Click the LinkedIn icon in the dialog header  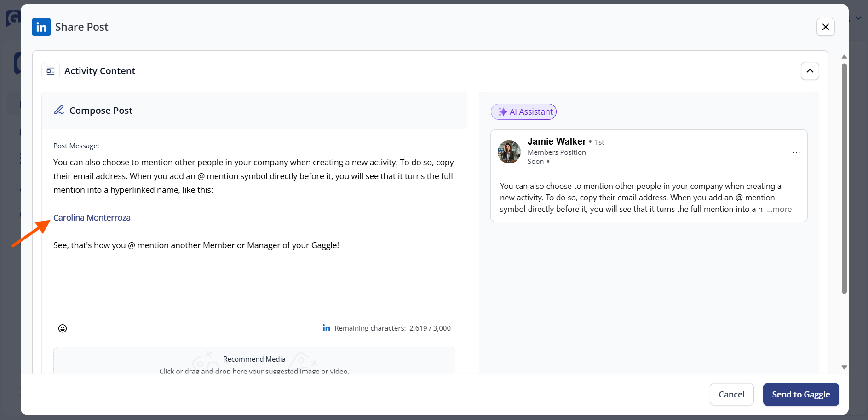(x=41, y=27)
